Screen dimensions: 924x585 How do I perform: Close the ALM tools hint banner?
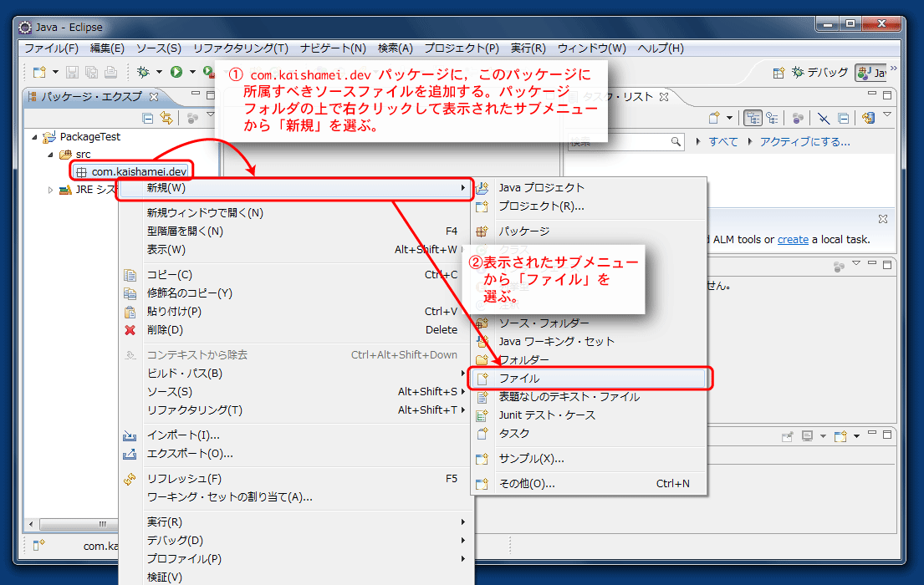point(883,219)
